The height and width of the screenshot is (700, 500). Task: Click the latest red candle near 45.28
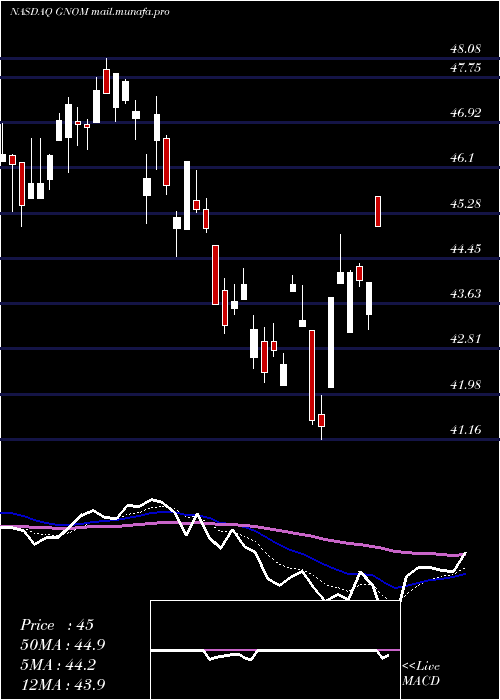[x=378, y=211]
